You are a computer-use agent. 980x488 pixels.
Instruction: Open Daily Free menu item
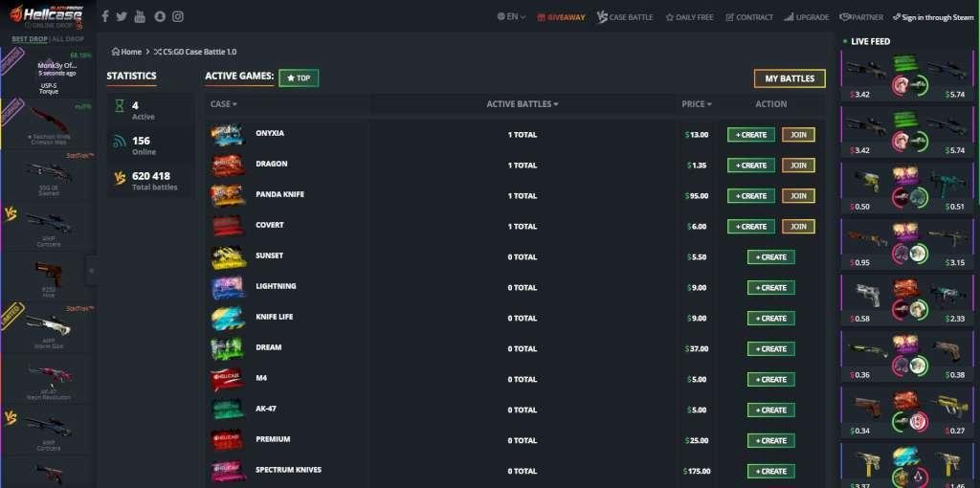(689, 17)
